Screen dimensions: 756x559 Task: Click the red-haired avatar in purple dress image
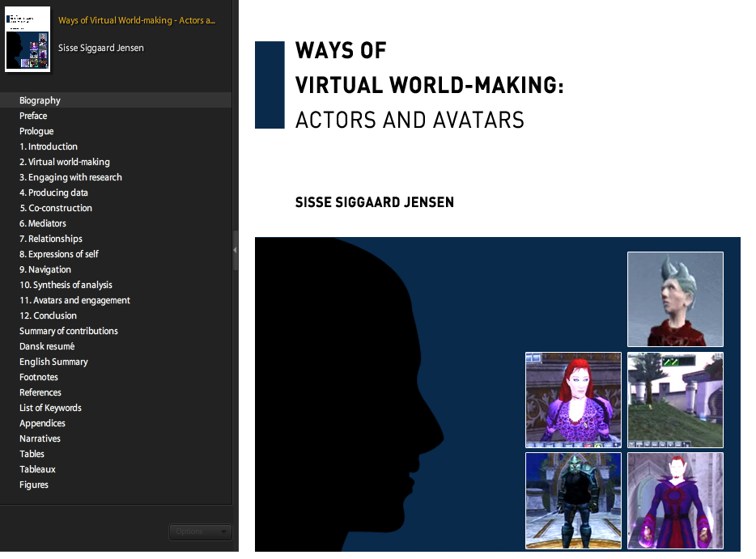(x=573, y=400)
